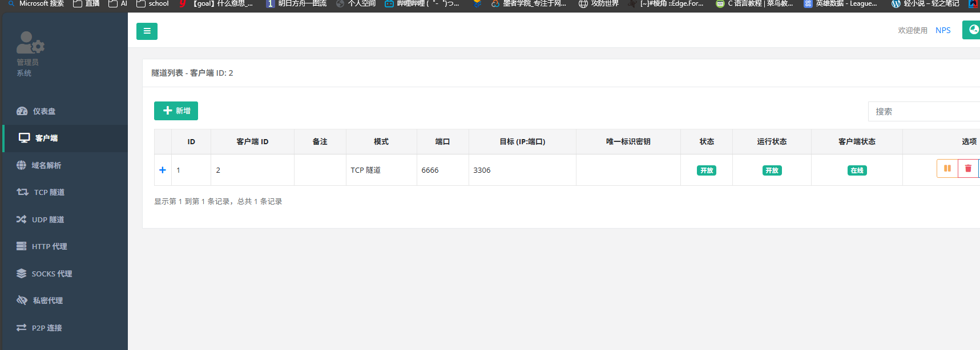Delete tunnel 1 with the trash button
Image resolution: width=980 pixels, height=350 pixels.
click(968, 169)
